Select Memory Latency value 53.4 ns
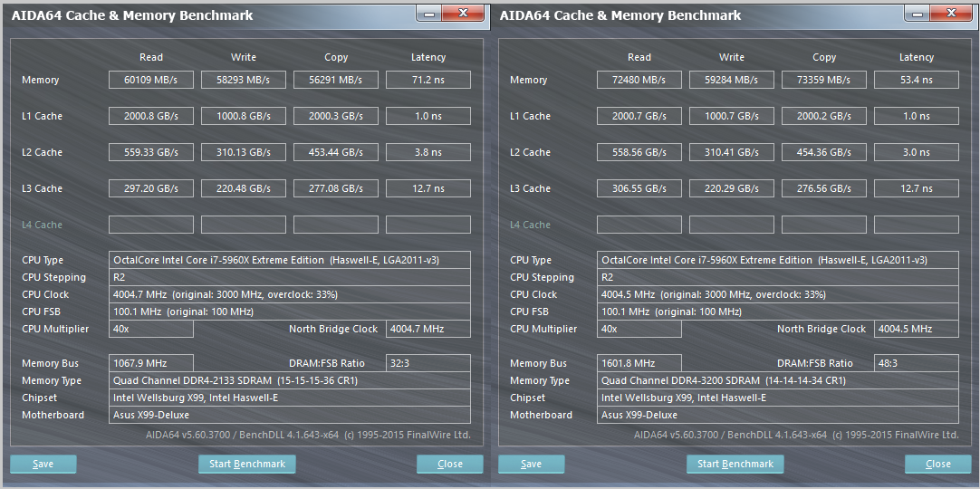 tap(917, 80)
